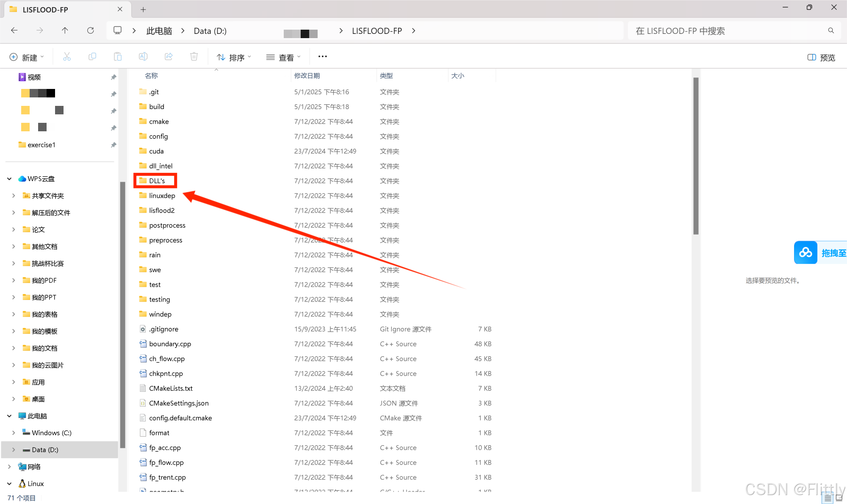Open the 查看 view dropdown
The width and height of the screenshot is (847, 504).
(283, 57)
